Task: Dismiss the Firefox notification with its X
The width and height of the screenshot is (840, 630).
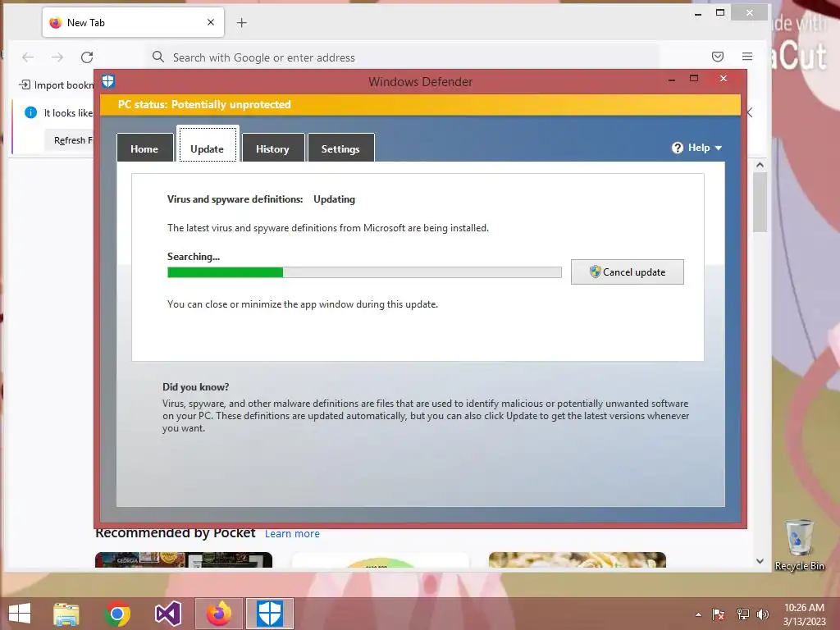Action: click(750, 112)
